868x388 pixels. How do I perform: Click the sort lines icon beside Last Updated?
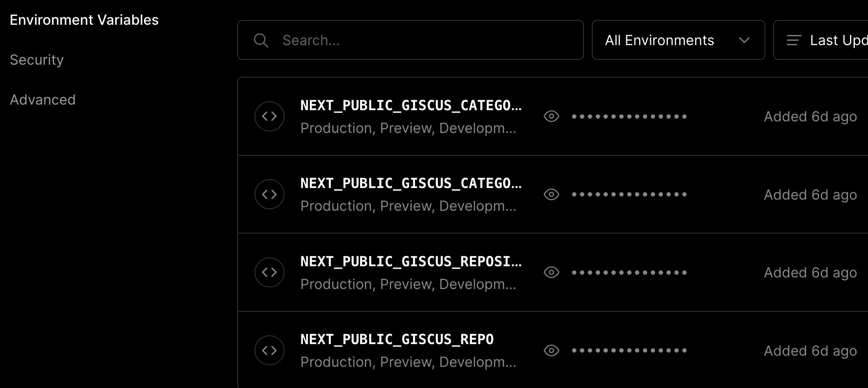[x=794, y=40]
